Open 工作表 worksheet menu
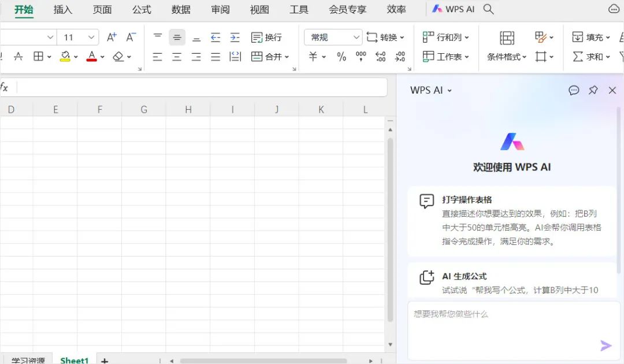The image size is (624, 364). click(445, 57)
